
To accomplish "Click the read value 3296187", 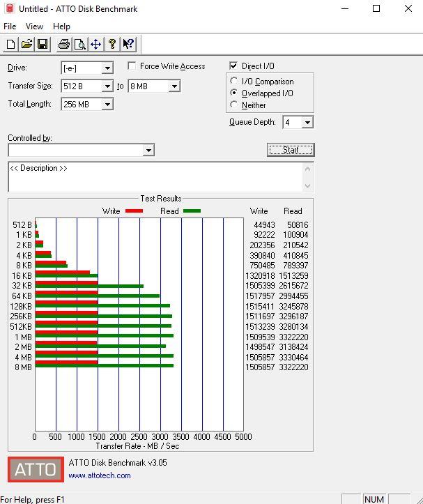I will click(294, 316).
